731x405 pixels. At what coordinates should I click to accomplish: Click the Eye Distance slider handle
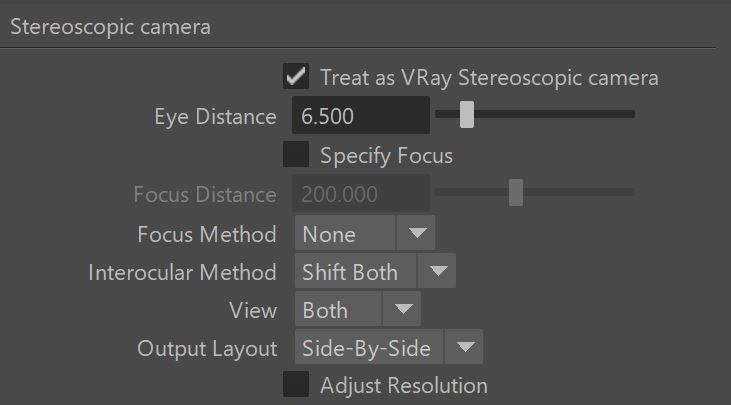[467, 114]
